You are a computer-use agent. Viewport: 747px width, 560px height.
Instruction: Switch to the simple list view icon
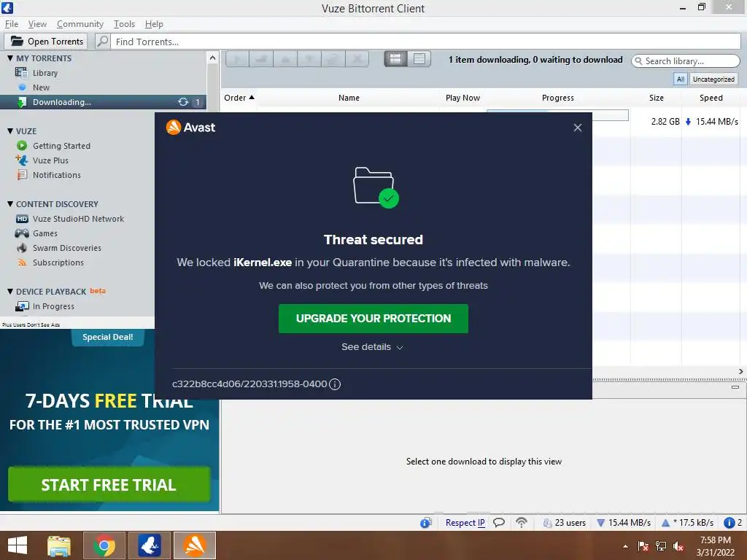[x=395, y=59]
